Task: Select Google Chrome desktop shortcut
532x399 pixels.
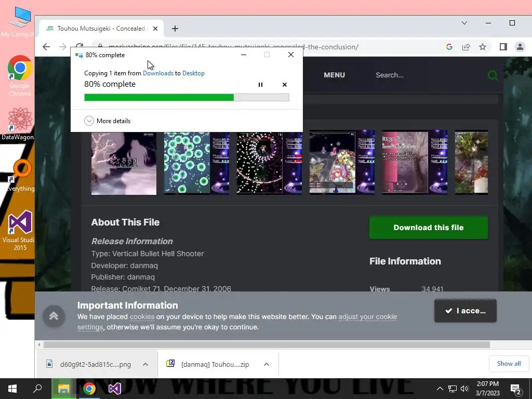Action: point(20,76)
